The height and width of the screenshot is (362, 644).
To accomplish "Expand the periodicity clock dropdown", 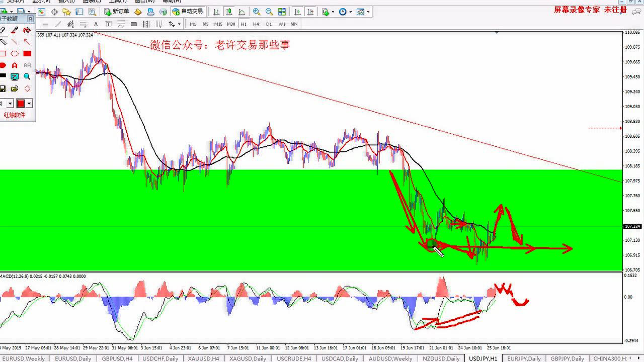I will (351, 12).
